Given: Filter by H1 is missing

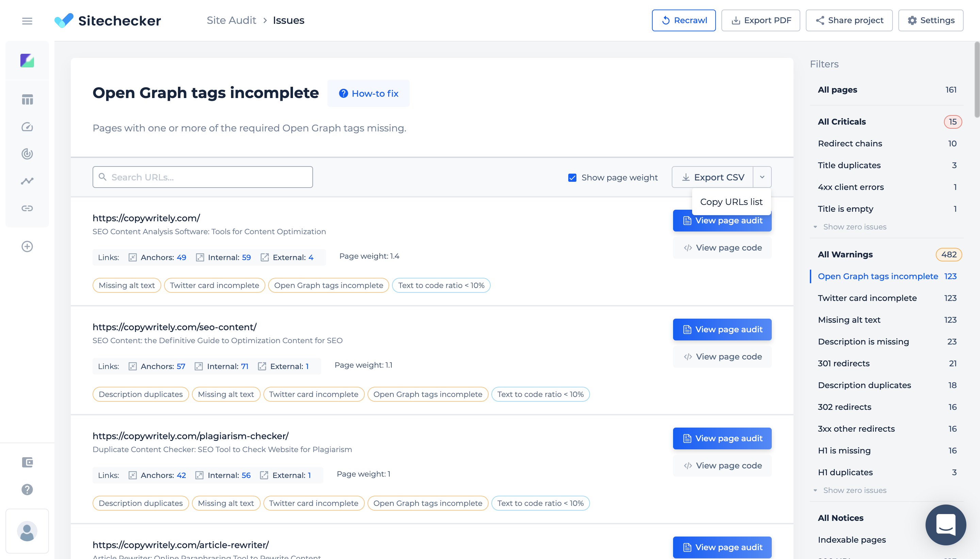Looking at the screenshot, I should (887, 451).
